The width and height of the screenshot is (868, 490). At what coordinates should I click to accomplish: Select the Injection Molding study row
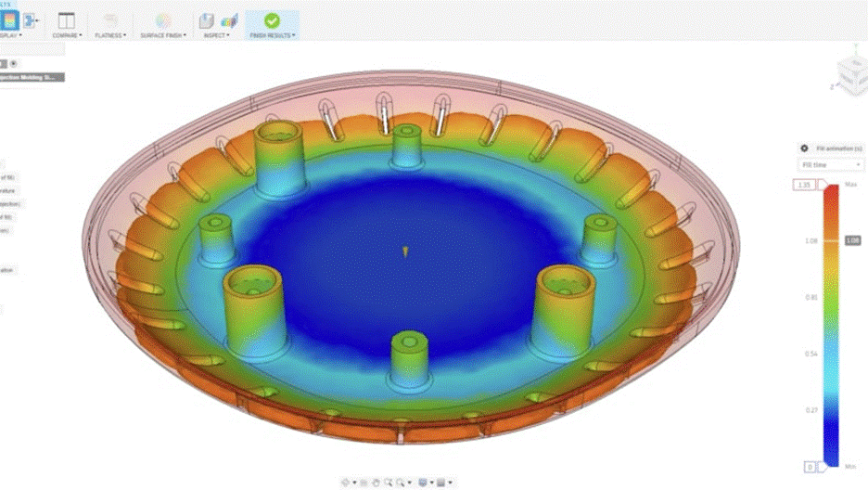32,77
